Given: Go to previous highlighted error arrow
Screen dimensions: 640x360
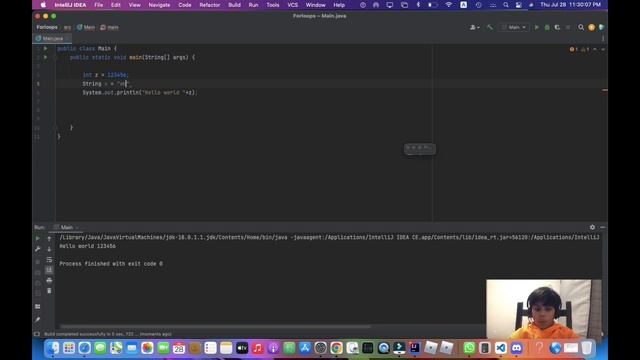Looking at the screenshot, I should 595,49.
